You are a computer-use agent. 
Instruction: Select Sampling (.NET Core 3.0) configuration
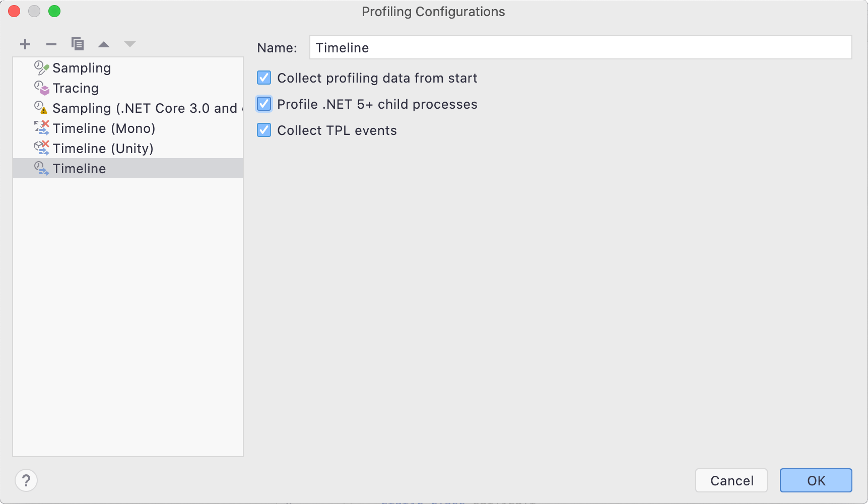point(145,108)
